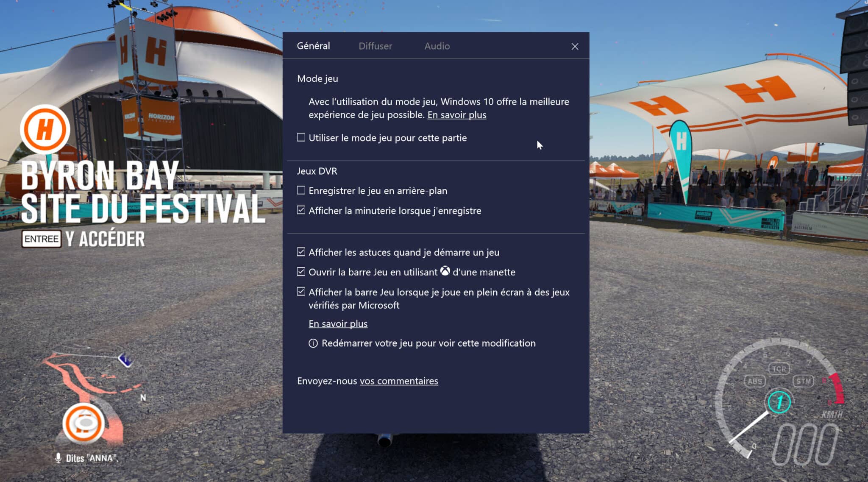Open the Diffuser tab
Screen dimensions: 868x482
pyautogui.click(x=375, y=46)
